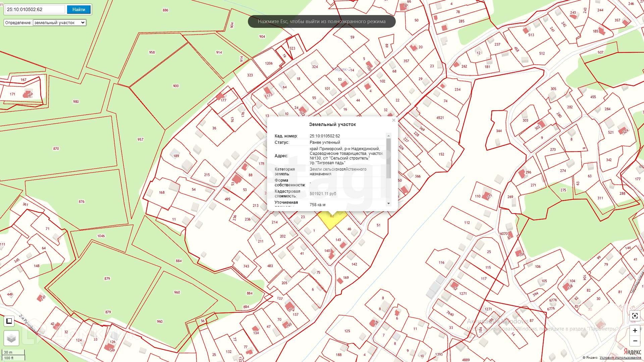Click the Яндекс logo
This screenshot has width=644, height=362.
tap(632, 352)
